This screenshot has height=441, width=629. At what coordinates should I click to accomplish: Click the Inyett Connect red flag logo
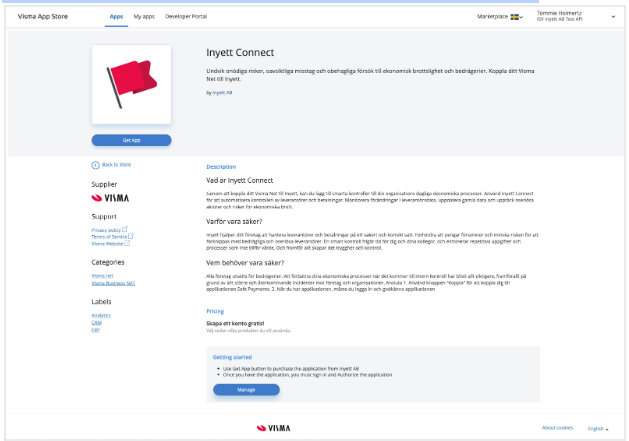[x=132, y=84]
